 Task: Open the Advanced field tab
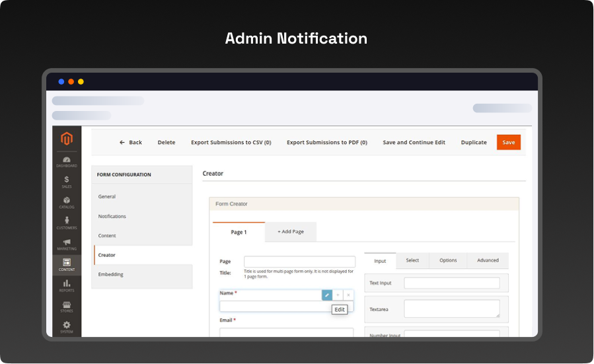(488, 260)
